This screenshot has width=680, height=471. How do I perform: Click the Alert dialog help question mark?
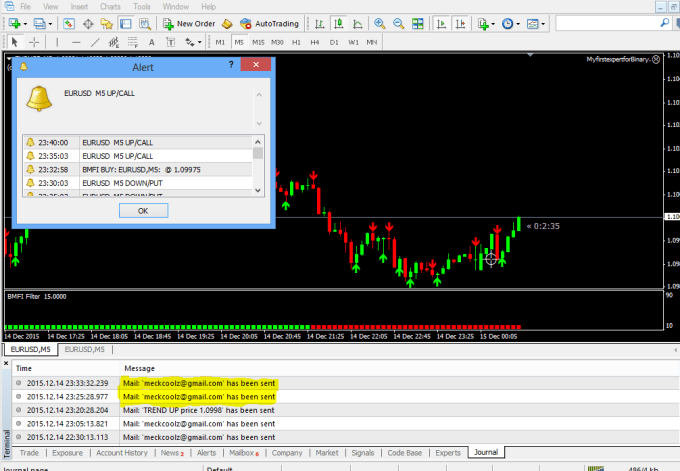pyautogui.click(x=231, y=65)
